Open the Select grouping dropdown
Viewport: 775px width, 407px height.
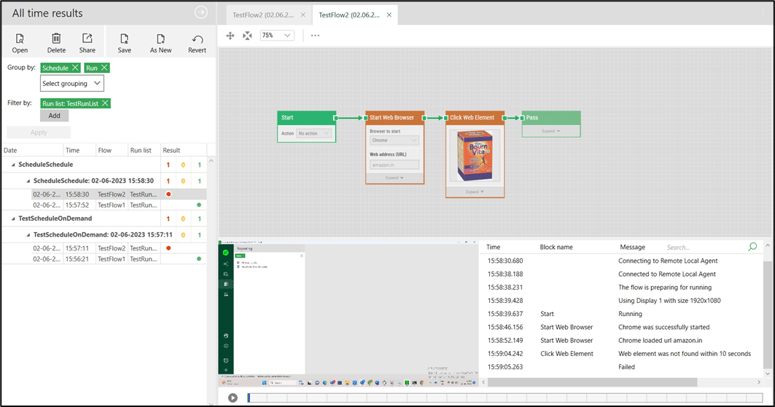click(x=72, y=84)
